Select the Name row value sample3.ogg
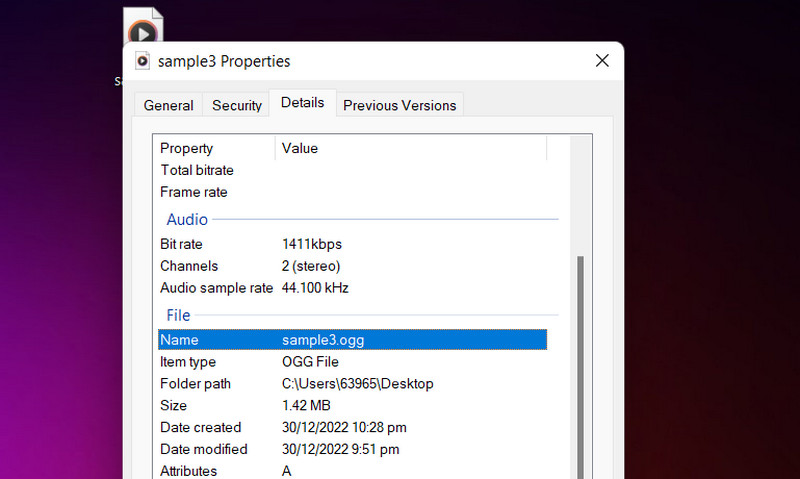 click(x=323, y=340)
